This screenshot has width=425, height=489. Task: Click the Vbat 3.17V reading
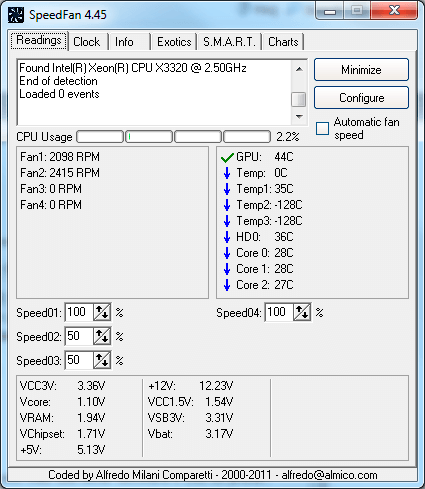tap(191, 434)
